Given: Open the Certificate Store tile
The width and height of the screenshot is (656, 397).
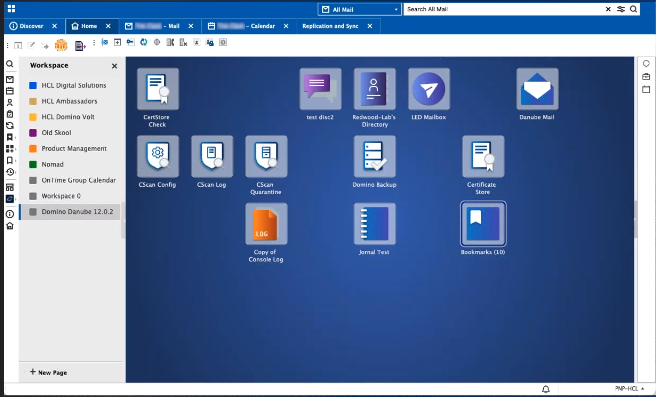Looking at the screenshot, I should coord(483,156).
